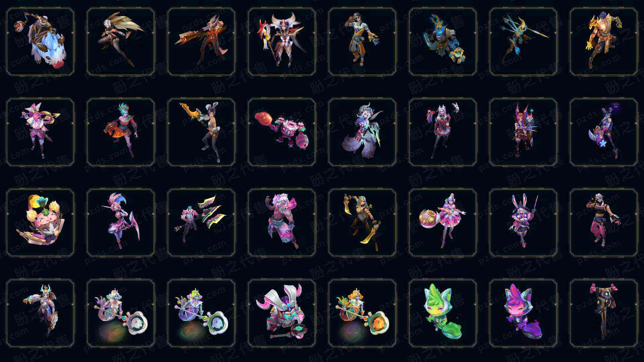The height and width of the screenshot is (362, 644).
Task: Pick the pink dress girl with golden orb
Action: pyautogui.click(x=443, y=223)
